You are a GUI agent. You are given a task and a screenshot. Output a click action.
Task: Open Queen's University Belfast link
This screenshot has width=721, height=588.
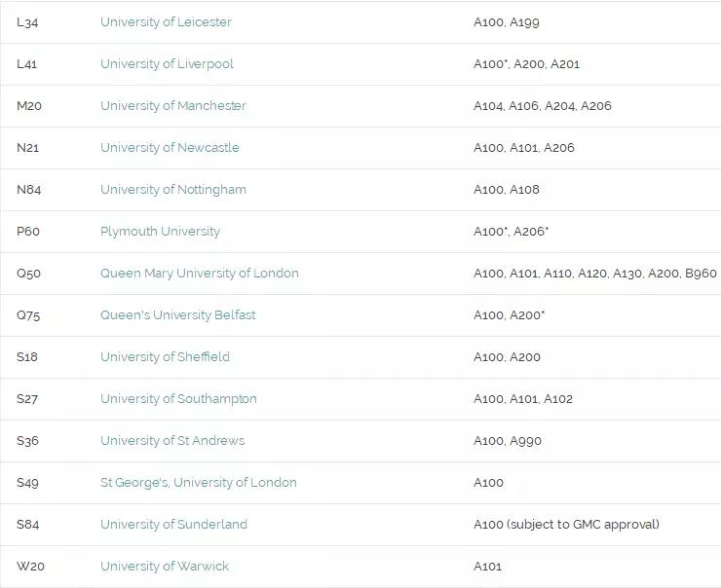coord(178,315)
